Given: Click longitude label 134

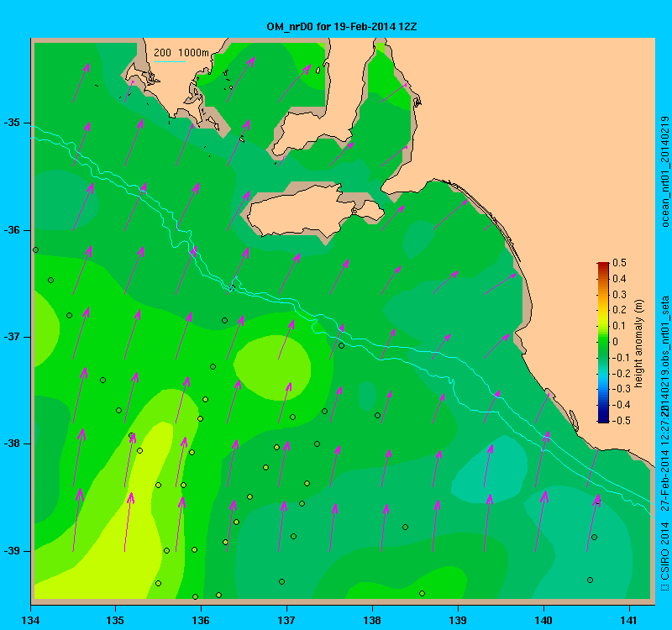Looking at the screenshot, I should click(30, 621).
